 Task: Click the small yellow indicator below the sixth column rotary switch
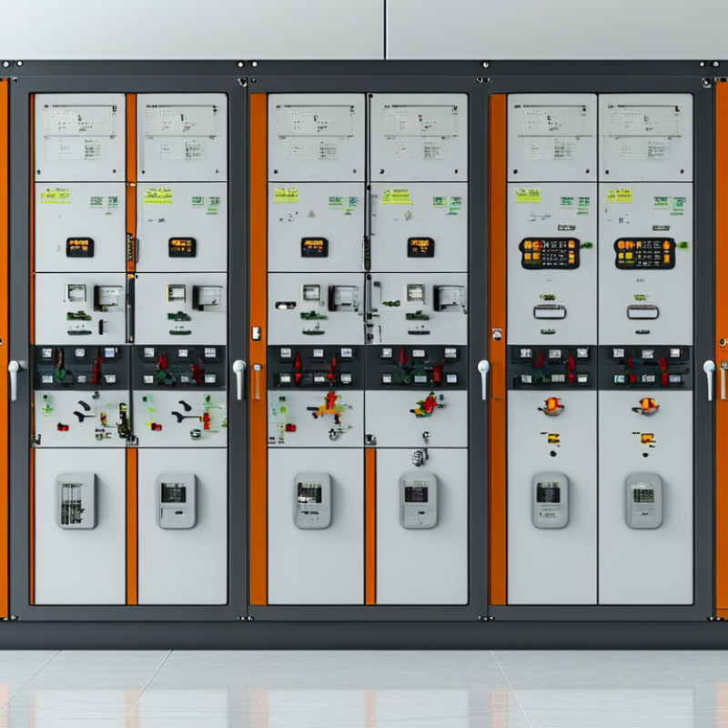point(647,438)
